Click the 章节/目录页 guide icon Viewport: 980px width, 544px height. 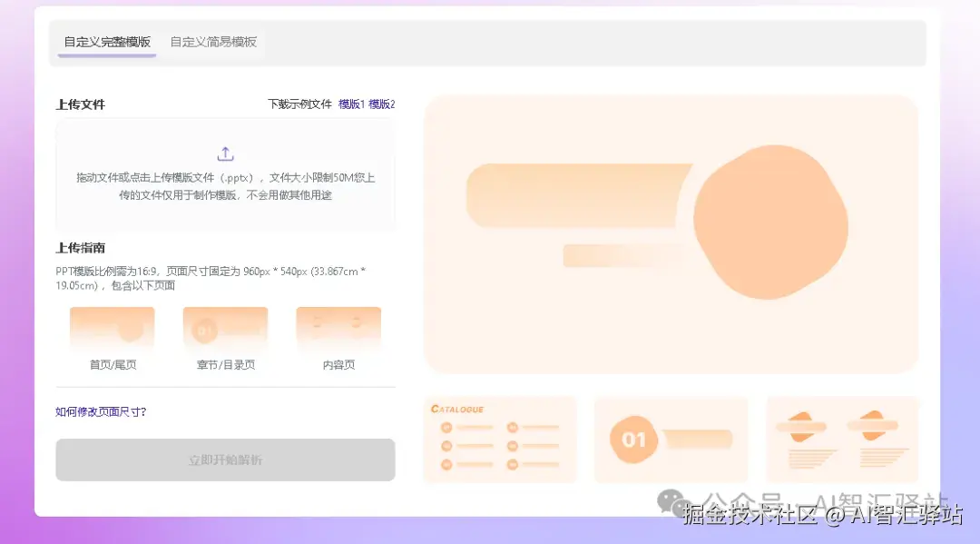click(225, 326)
